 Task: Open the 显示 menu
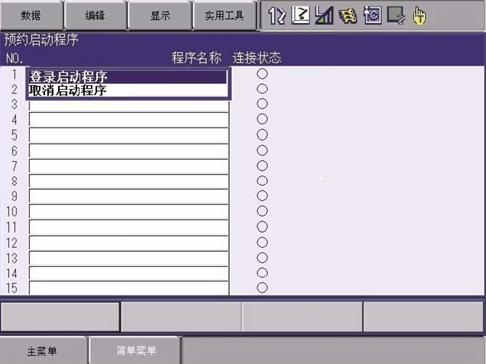coord(160,15)
